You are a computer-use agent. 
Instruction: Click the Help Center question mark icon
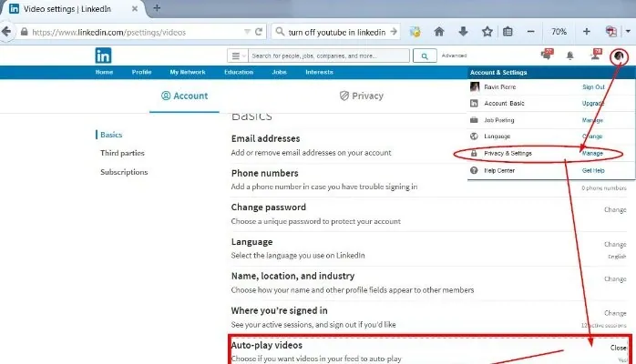coord(474,170)
